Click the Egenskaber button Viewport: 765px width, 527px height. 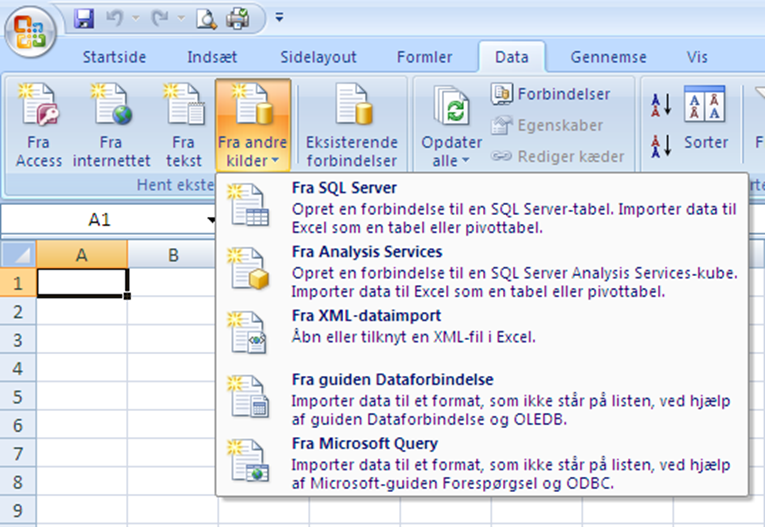tap(547, 125)
